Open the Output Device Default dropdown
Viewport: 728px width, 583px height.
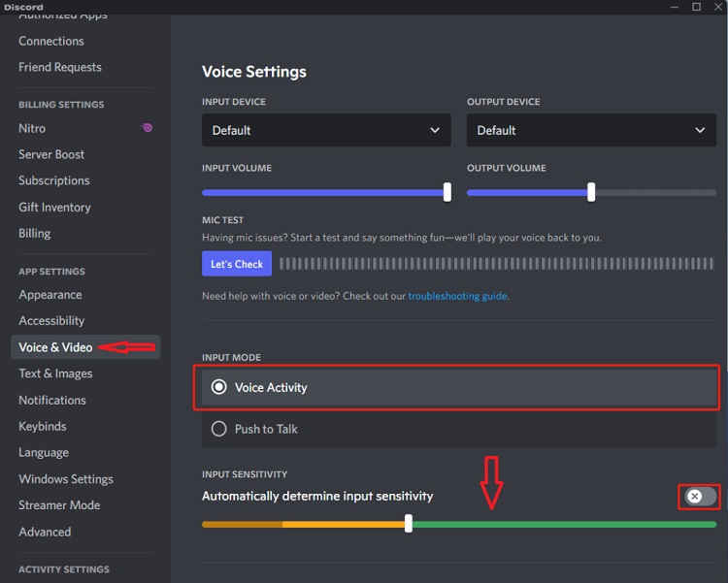[x=591, y=130]
